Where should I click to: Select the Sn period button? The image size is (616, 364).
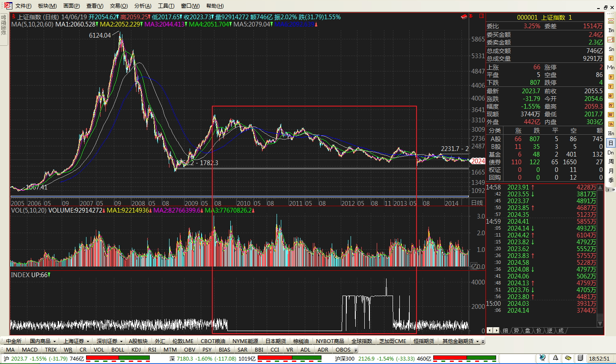[x=611, y=49]
